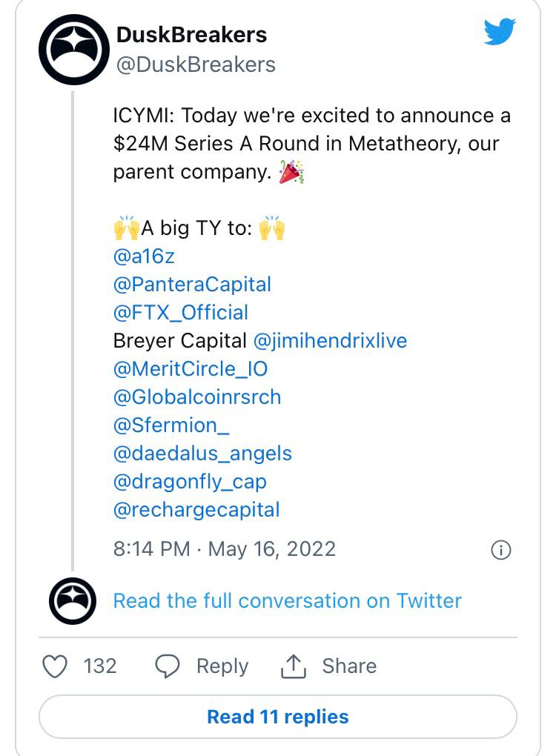Read the full conversation on Twitter
This screenshot has width=556, height=756.
[287, 600]
